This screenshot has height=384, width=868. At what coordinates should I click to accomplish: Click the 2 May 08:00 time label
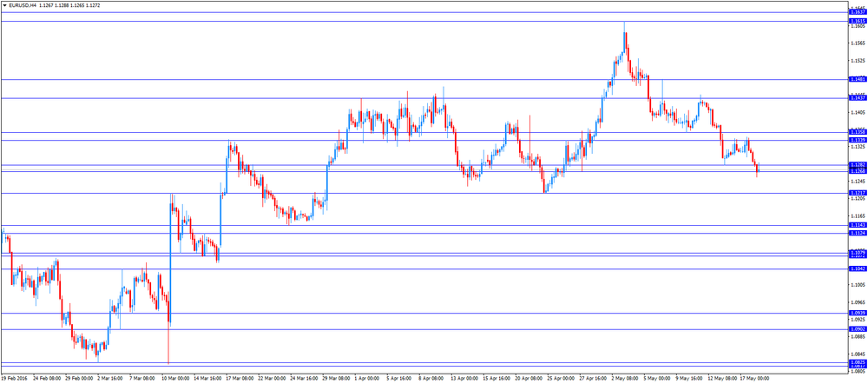coord(624,379)
